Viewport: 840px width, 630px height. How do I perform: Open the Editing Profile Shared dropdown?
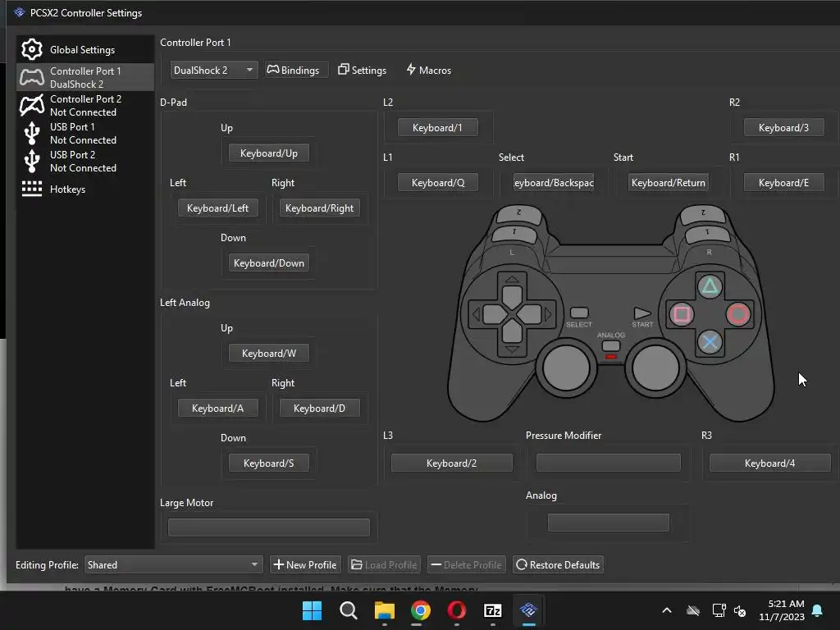pos(174,564)
